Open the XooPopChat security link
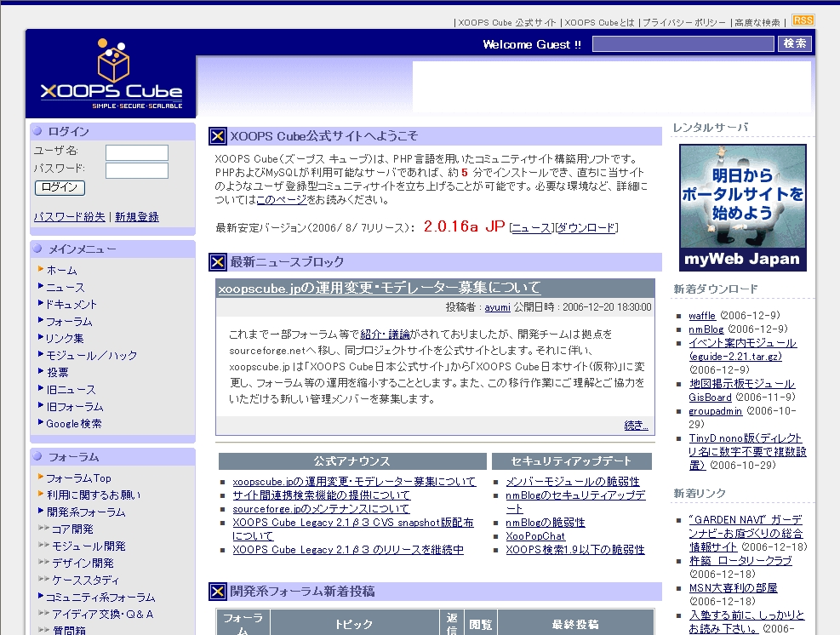840x635 pixels. tap(535, 536)
